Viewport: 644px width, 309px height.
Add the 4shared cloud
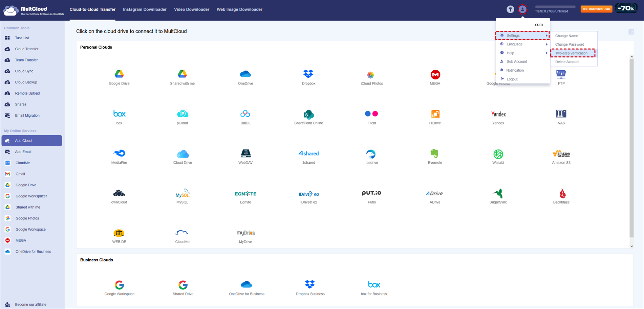(308, 153)
